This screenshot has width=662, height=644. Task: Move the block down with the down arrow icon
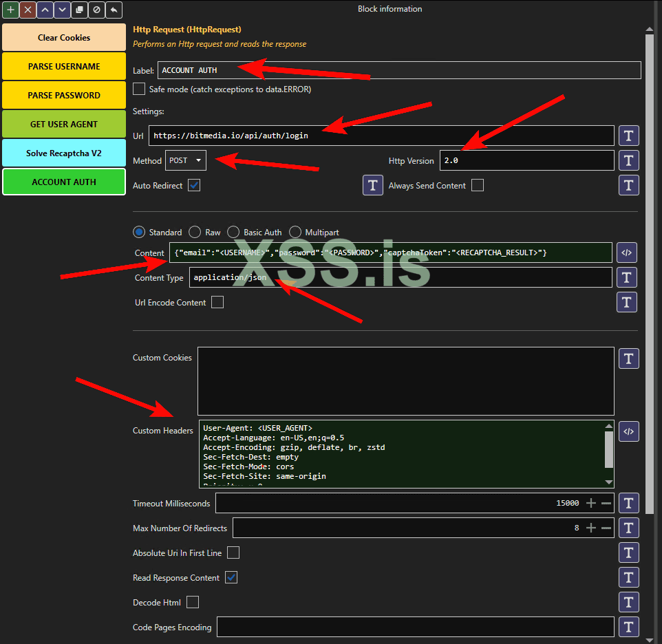pos(62,10)
